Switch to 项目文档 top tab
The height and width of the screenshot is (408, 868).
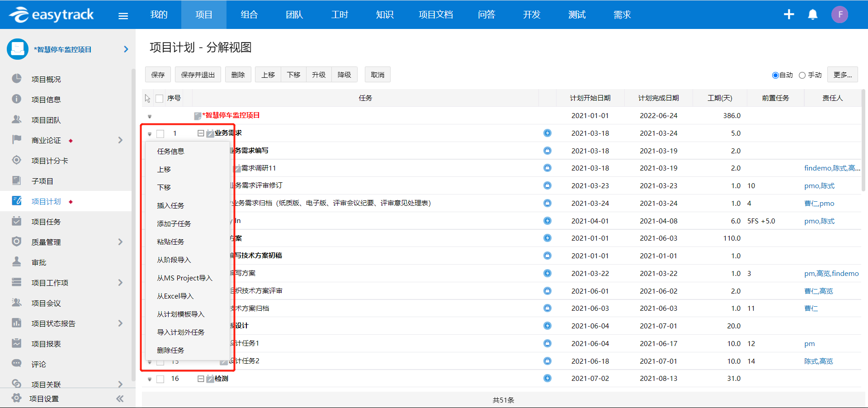(x=436, y=14)
